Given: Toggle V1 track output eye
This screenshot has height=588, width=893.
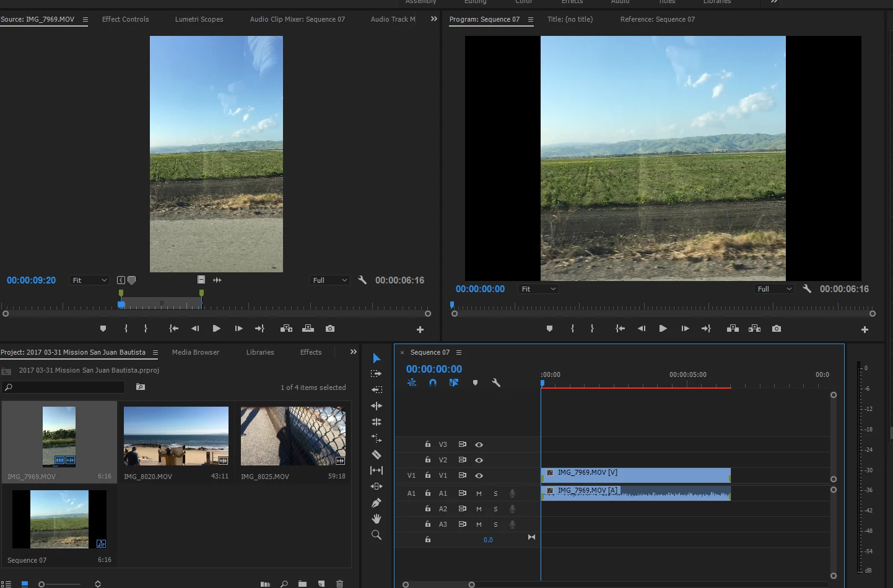Looking at the screenshot, I should pos(479,475).
